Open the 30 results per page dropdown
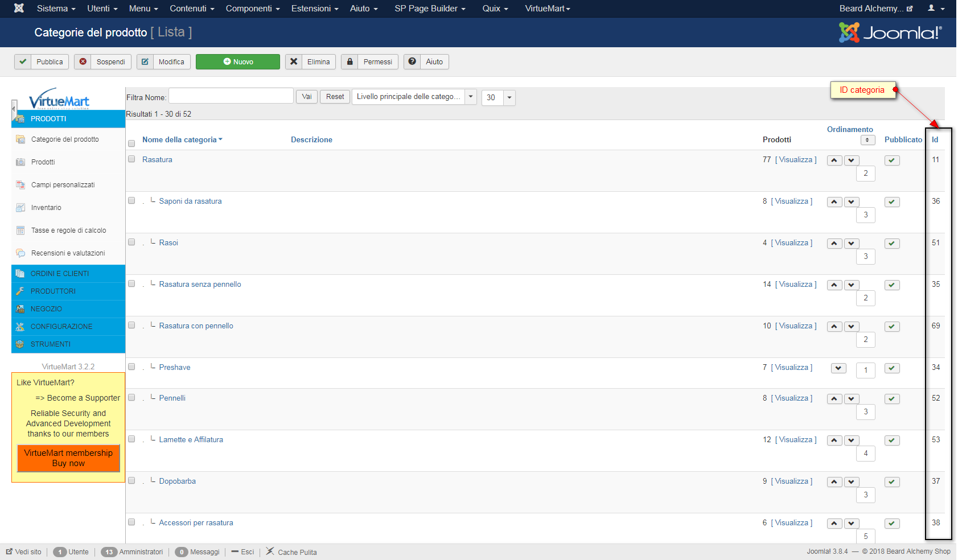Image resolution: width=958 pixels, height=560 pixels. (x=498, y=97)
